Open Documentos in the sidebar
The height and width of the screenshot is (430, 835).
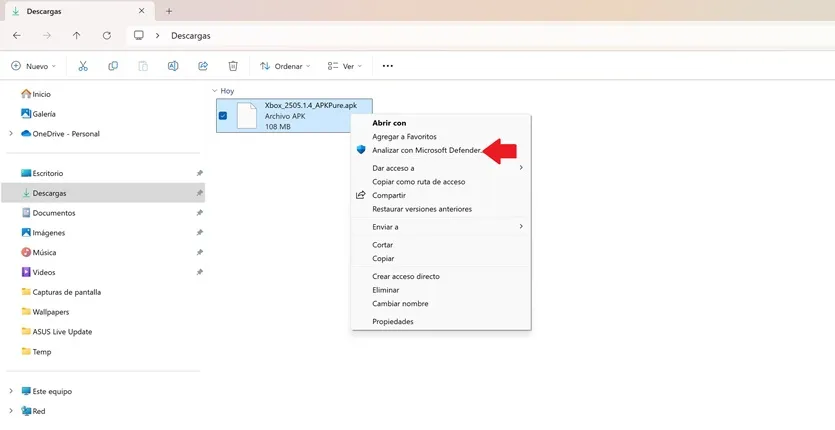tap(53, 213)
